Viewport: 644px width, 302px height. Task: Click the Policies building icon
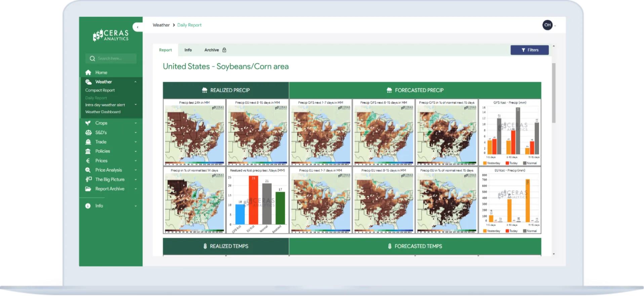[x=88, y=151]
